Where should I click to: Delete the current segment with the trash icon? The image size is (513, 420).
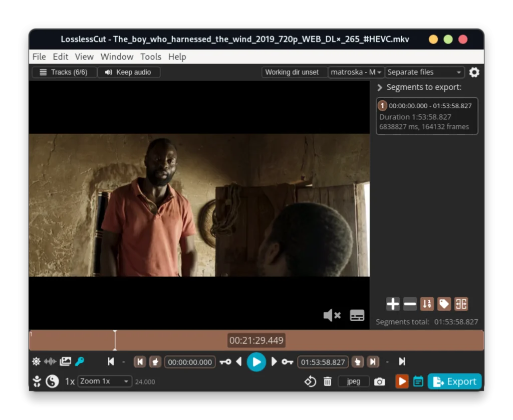coord(328,381)
